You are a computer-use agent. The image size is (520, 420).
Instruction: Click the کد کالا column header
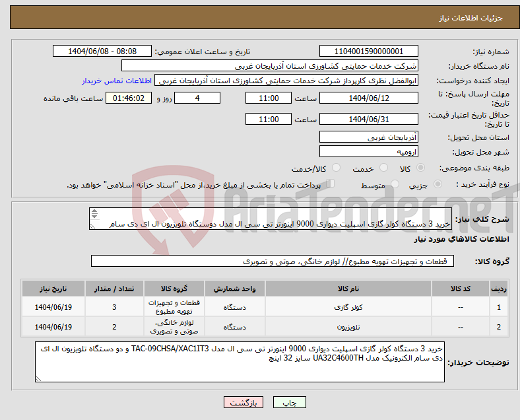tap(461, 289)
